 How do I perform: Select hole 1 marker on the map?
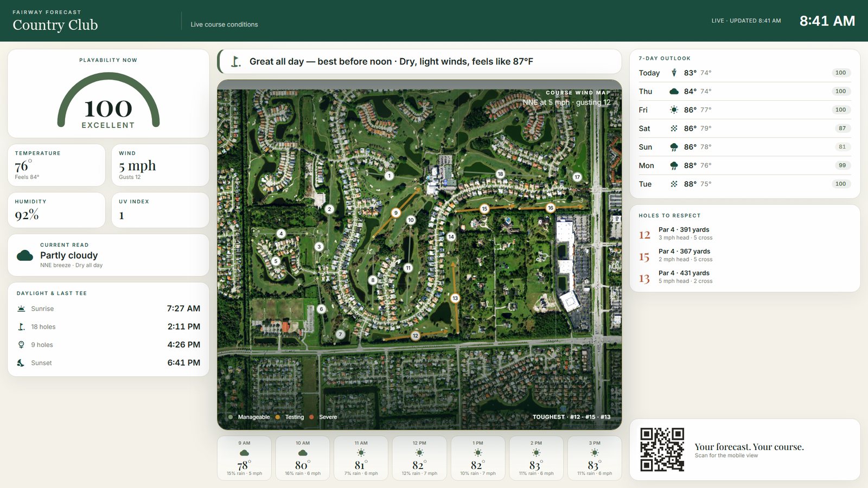click(389, 176)
